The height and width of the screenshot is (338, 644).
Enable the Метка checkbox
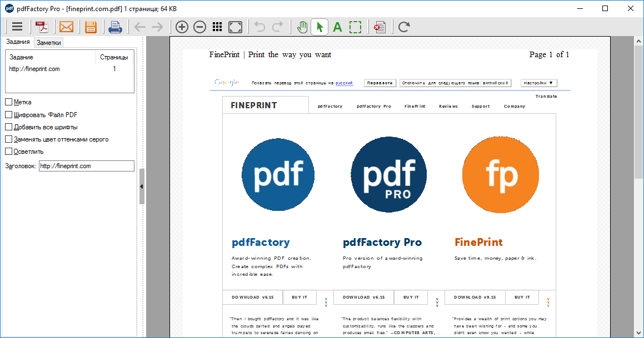click(x=8, y=102)
